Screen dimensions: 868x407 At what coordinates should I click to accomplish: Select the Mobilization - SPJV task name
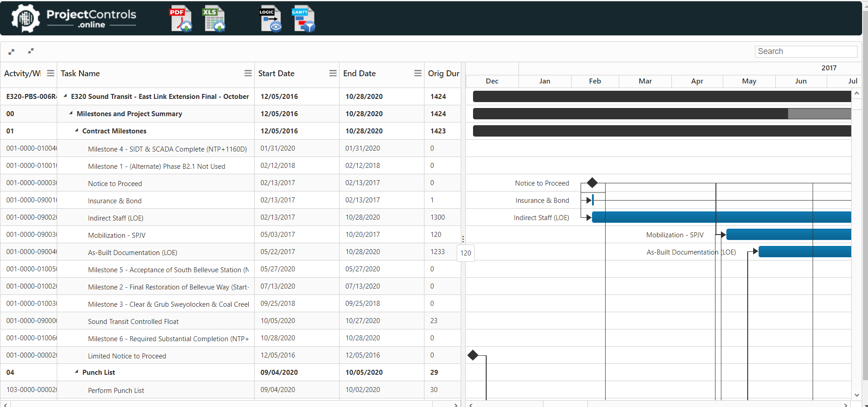[x=117, y=235]
